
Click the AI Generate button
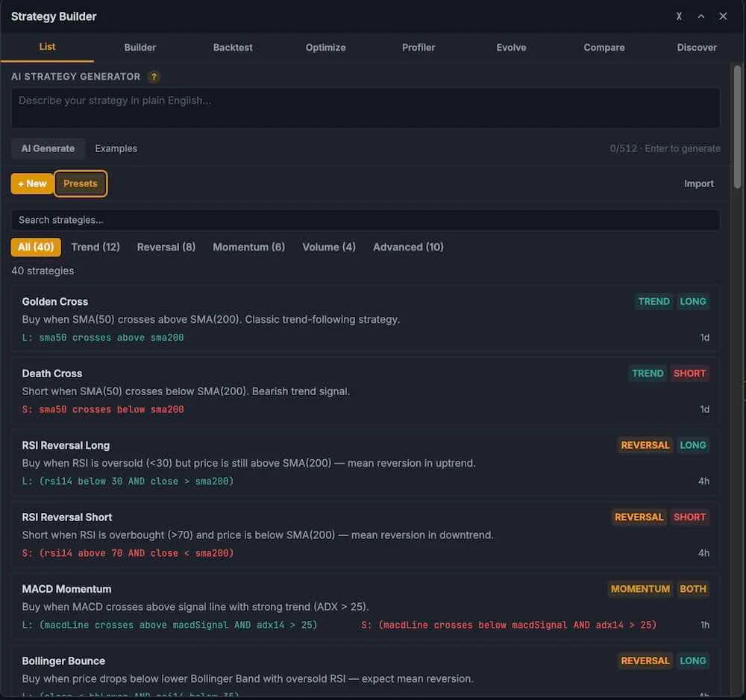pos(48,148)
